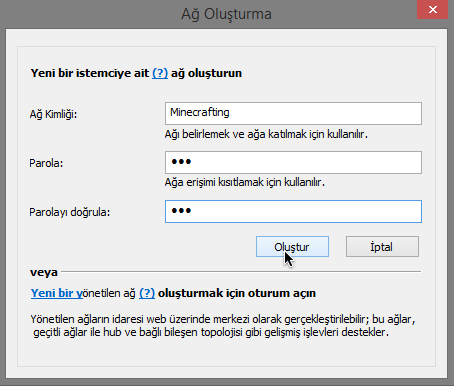Image resolution: width=454 pixels, height=386 pixels.
Task: Close the Ağ Oluşturma dialog
Action: pyautogui.click(x=433, y=10)
